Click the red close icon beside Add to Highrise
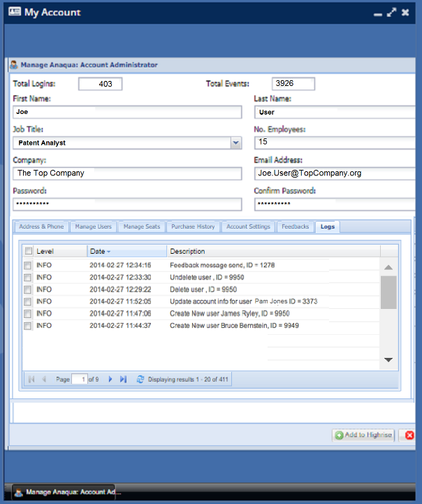The image size is (422, 504). 409,435
